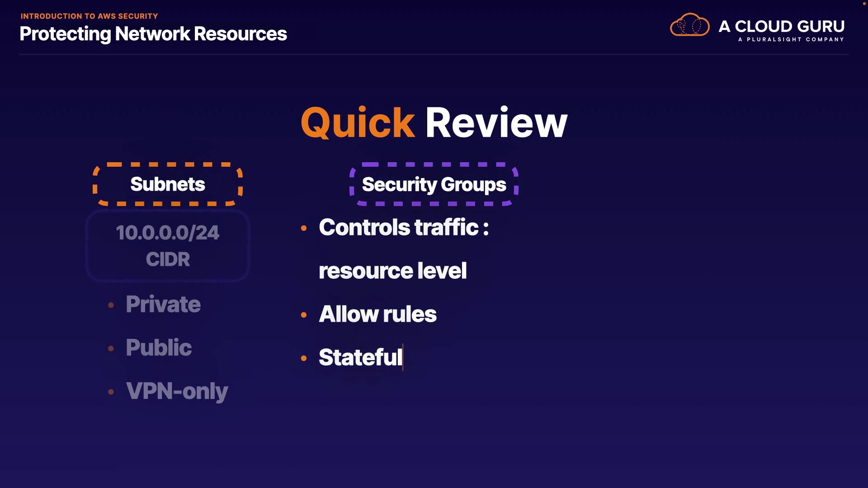Click the Protecting Network Resources title
This screenshot has height=488, width=868.
click(153, 34)
